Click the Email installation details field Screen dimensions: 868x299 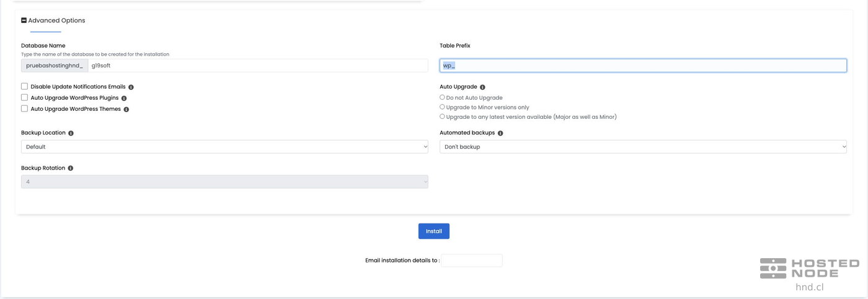click(x=472, y=261)
